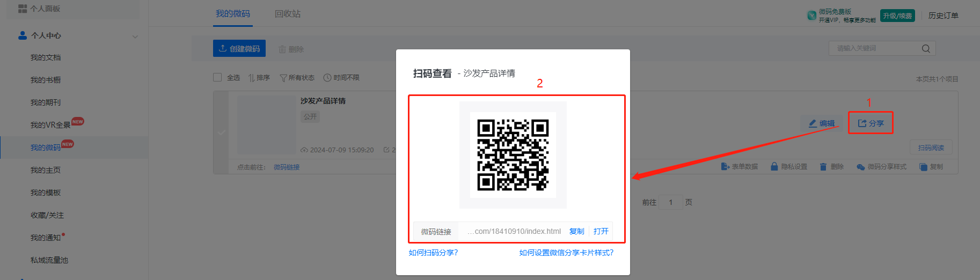Click the search magnifier icon

pyautogui.click(x=926, y=49)
